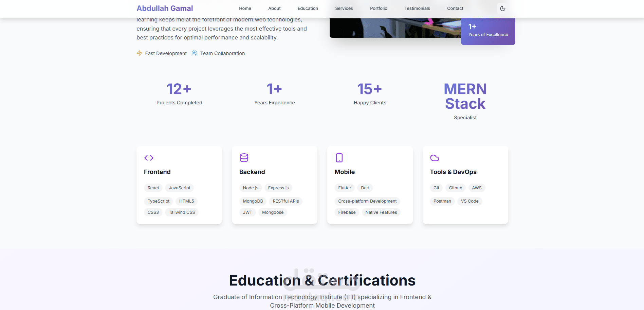Viewport: 644px width, 310px height.
Task: Toggle dark mode with the moon icon
Action: coord(502,8)
